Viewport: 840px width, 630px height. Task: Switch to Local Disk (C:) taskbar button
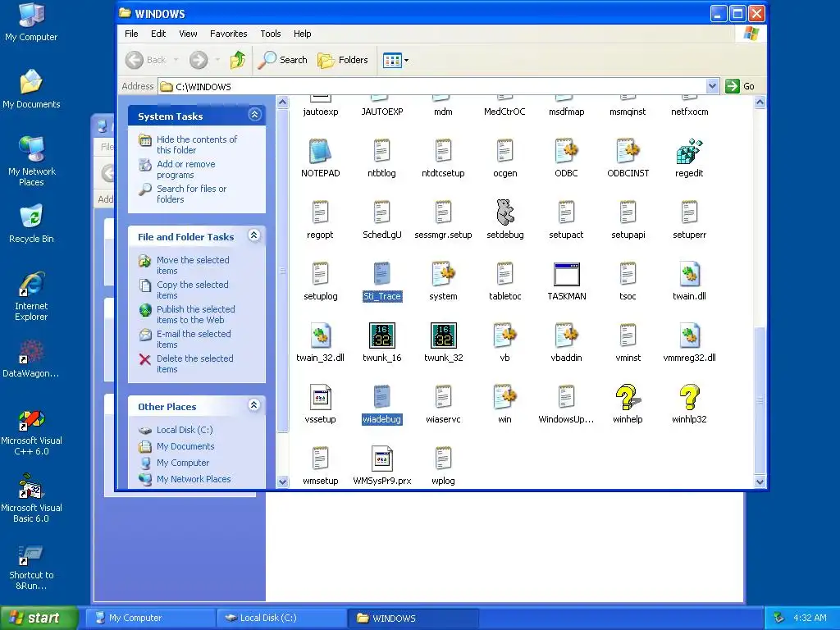(x=282, y=618)
